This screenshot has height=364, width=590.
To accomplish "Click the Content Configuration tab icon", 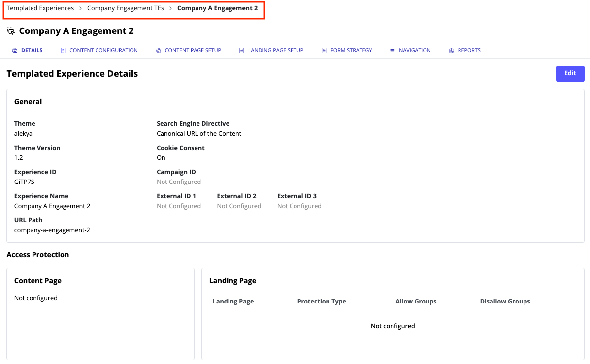I will coord(63,50).
